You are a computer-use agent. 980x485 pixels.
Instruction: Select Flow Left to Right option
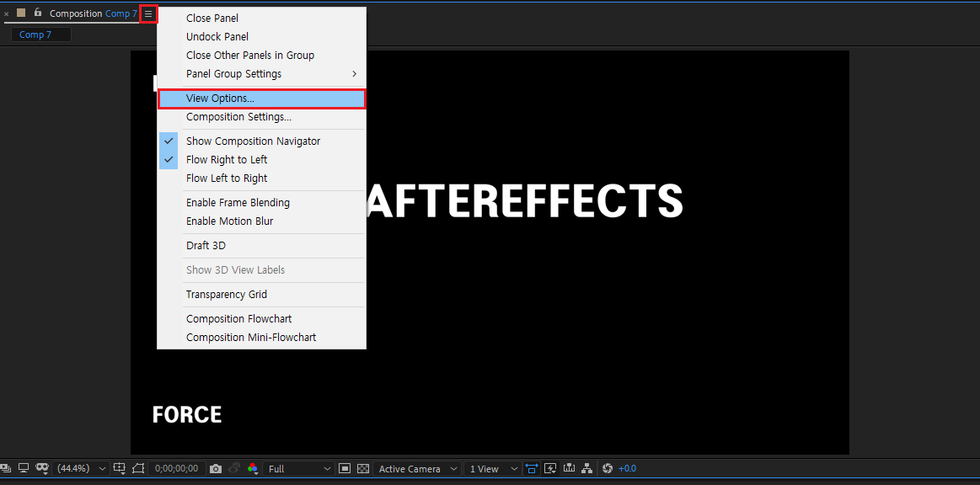click(261, 178)
